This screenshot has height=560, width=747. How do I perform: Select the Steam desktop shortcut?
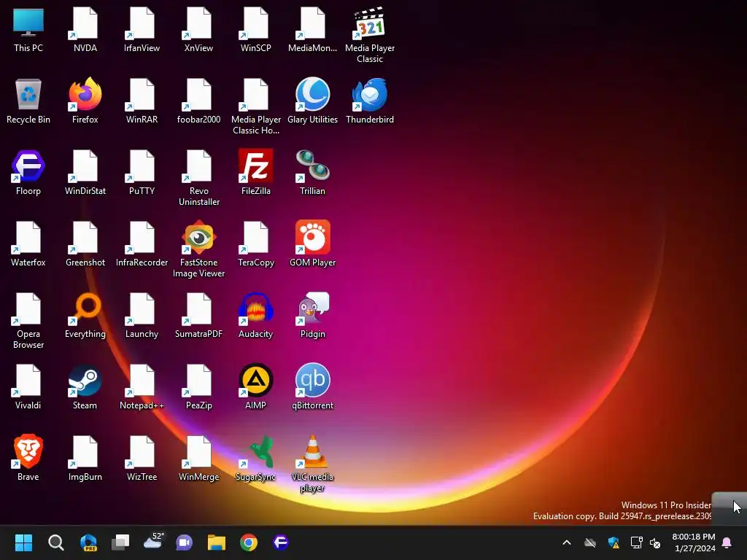pos(85,387)
